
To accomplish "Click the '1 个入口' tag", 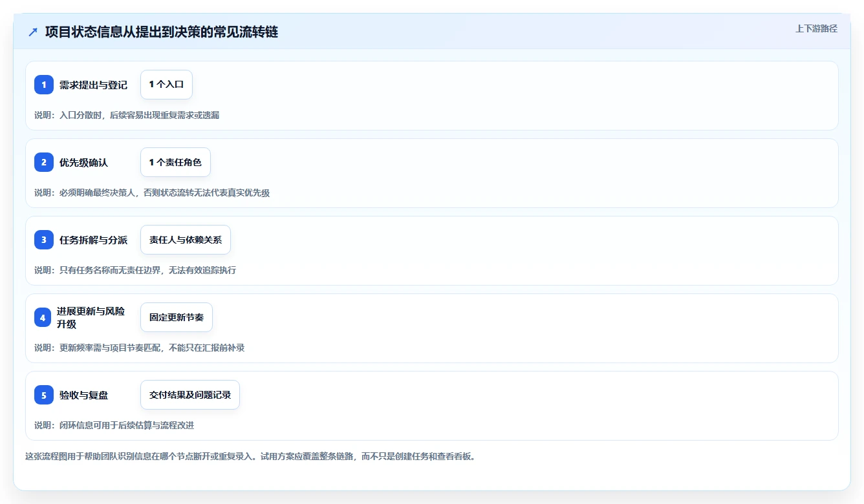I will 166,85.
